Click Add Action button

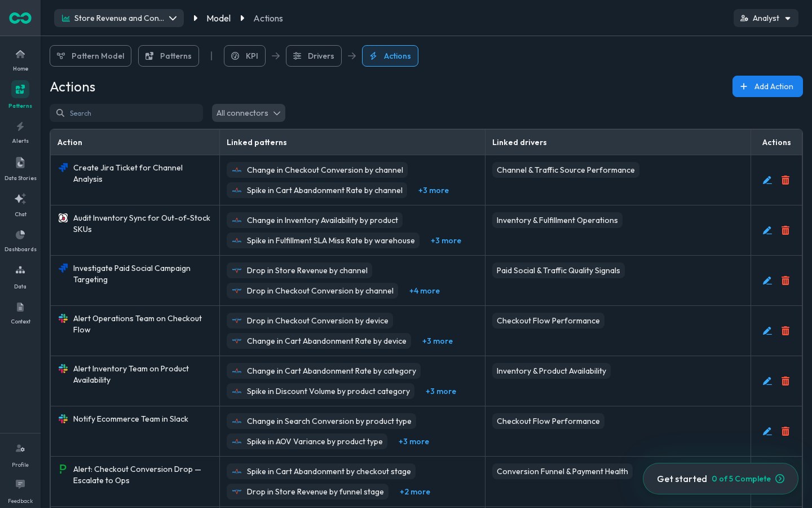coord(767,86)
